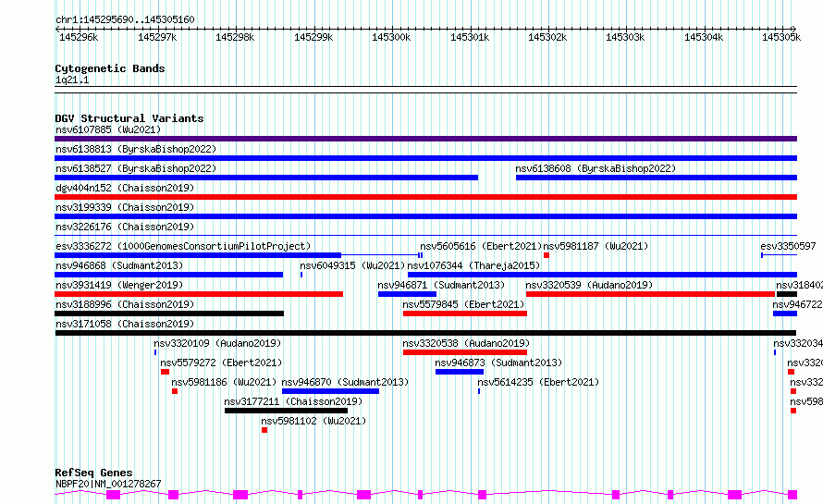Select black bar under nsv3177211
This screenshot has height=504, width=823.
tap(286, 411)
